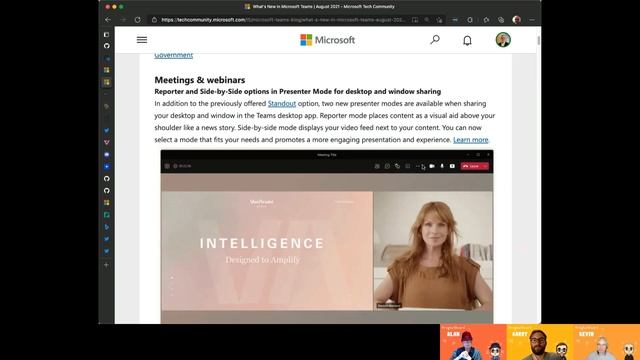Open the Government link
The height and width of the screenshot is (360, 640).
[173, 56]
